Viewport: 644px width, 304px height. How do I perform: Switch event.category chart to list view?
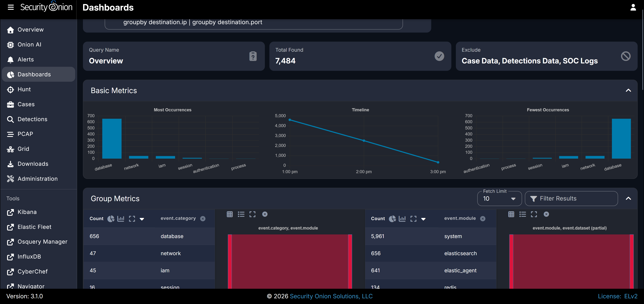241,214
